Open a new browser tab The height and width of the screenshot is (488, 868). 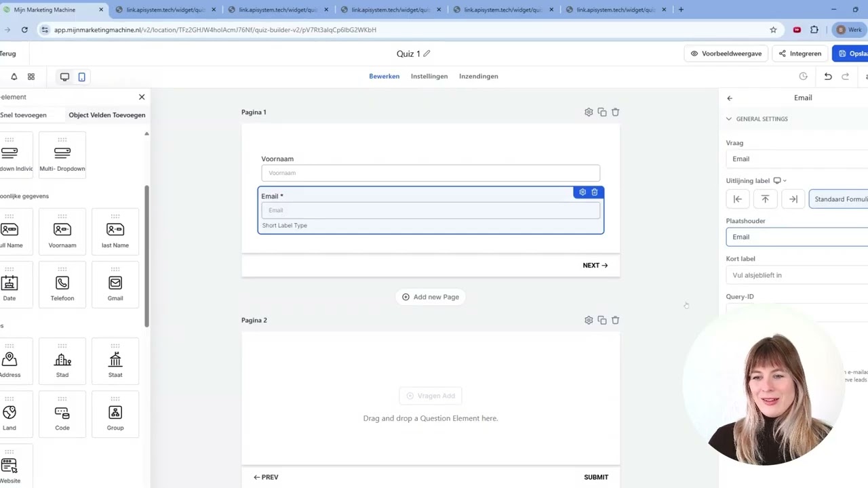(681, 9)
